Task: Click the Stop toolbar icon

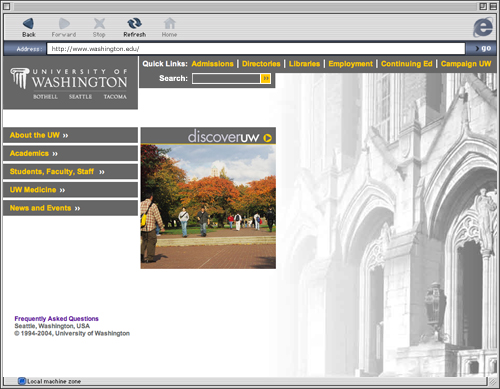Action: [99, 24]
